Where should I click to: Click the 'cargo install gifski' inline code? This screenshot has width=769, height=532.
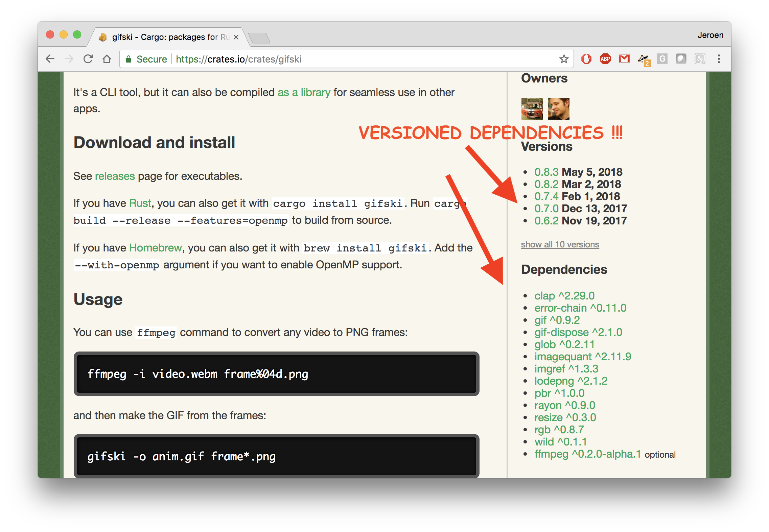click(338, 203)
